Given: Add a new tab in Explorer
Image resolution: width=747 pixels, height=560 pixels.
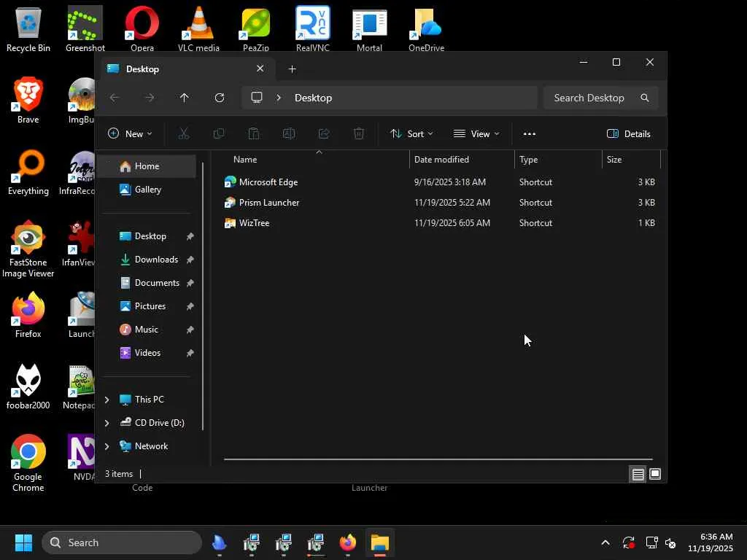Looking at the screenshot, I should [x=292, y=69].
